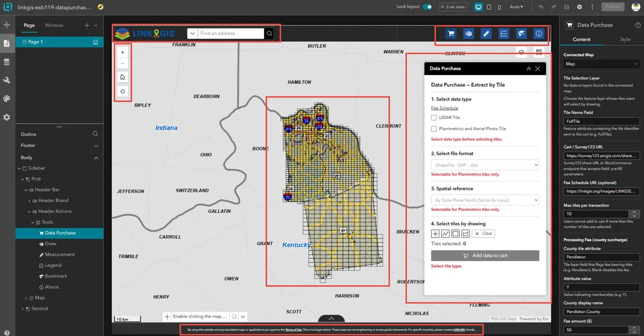Clear the drawn tile selection
Viewport: 644px width, 336px height.
click(483, 234)
